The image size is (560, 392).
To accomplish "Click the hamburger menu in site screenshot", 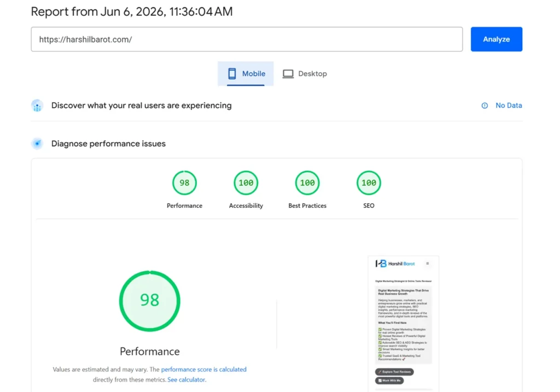I will click(427, 264).
